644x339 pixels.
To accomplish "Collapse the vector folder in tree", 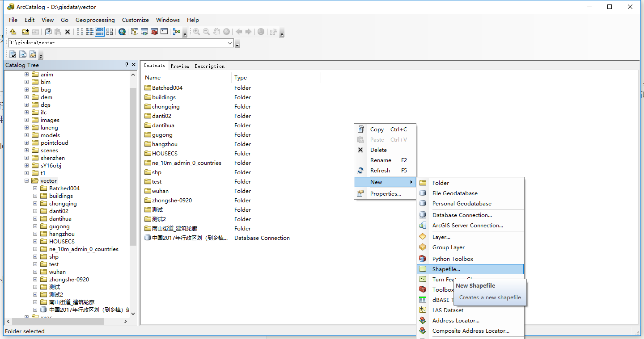I will [26, 181].
